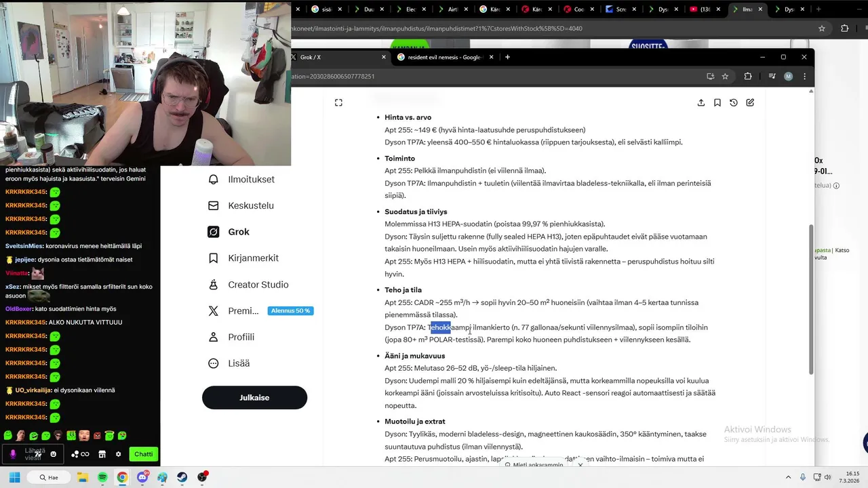Click the Chatti button in stream chat

144,454
